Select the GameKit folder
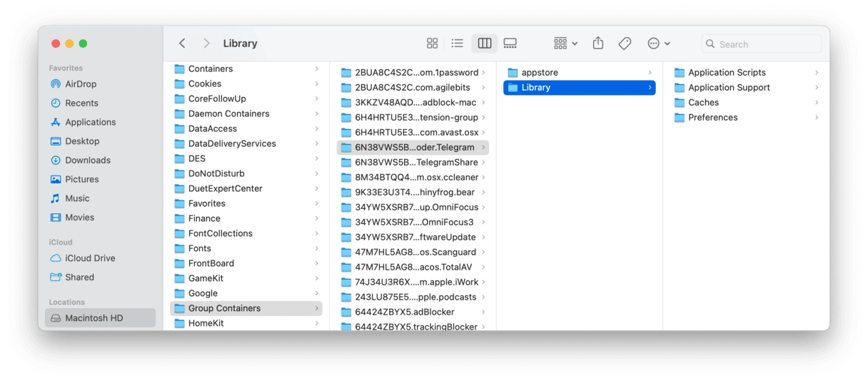 pyautogui.click(x=246, y=279)
